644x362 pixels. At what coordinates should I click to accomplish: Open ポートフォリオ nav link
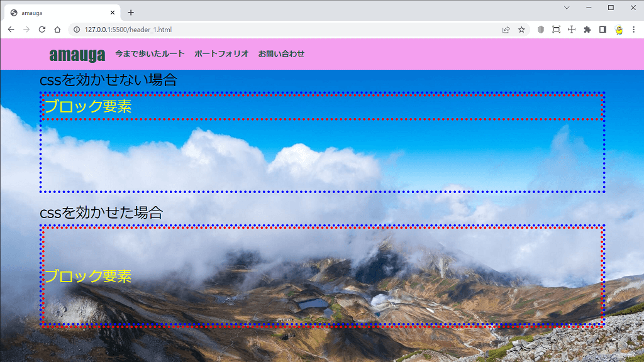(x=221, y=54)
